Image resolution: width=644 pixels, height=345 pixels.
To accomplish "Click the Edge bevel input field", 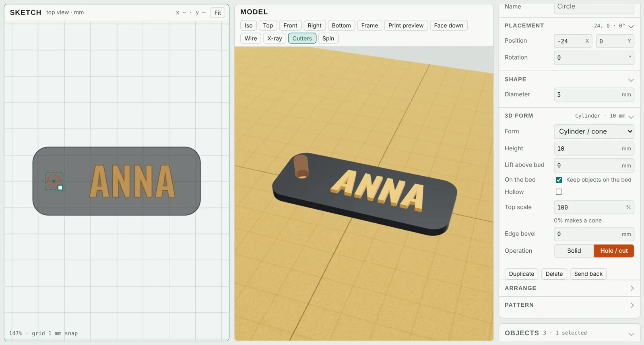I will pos(594,234).
